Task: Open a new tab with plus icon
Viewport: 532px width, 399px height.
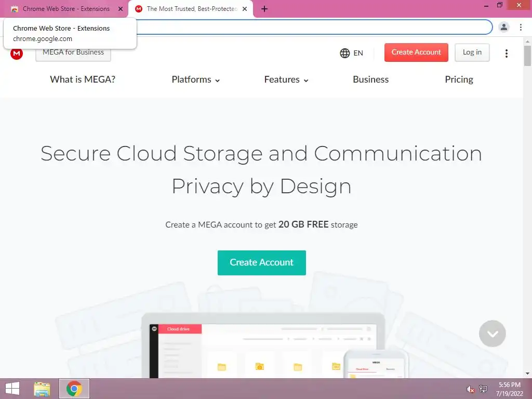Action: point(264,9)
